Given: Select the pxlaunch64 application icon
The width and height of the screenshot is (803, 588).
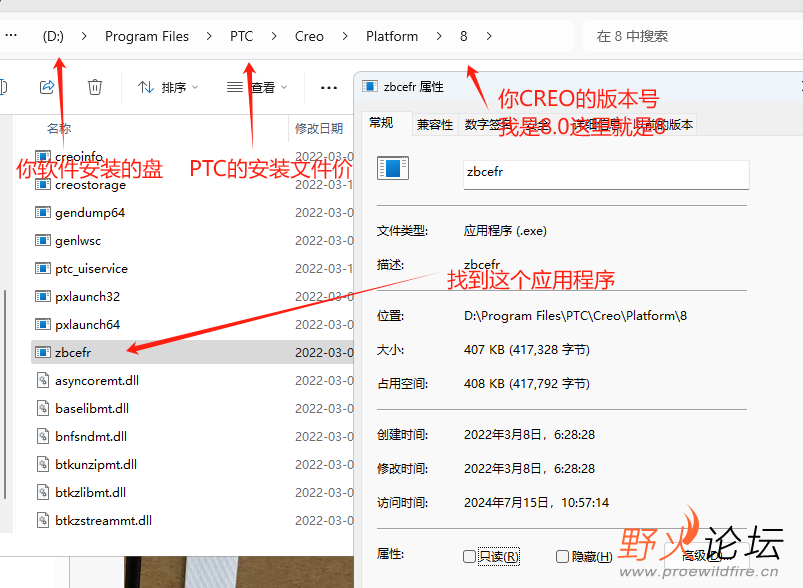Looking at the screenshot, I should [x=43, y=324].
